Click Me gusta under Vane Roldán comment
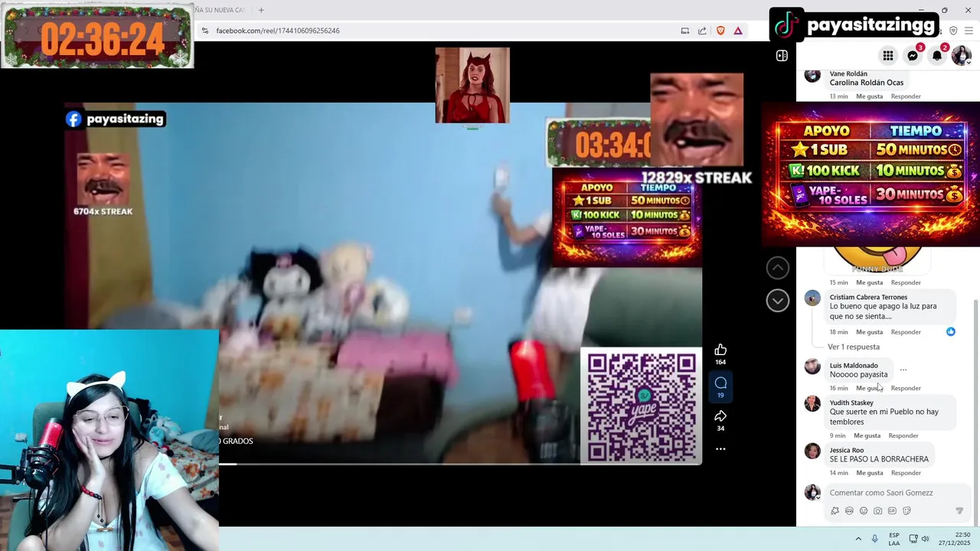This screenshot has width=980, height=551. pyautogui.click(x=869, y=96)
